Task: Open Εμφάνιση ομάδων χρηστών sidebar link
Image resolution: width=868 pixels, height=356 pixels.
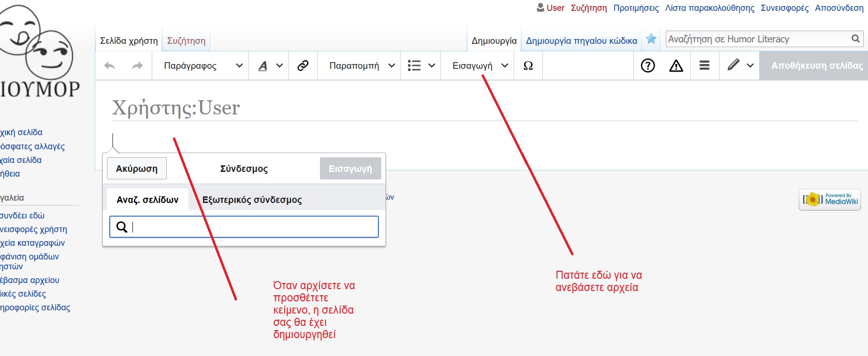Action: 29,261
